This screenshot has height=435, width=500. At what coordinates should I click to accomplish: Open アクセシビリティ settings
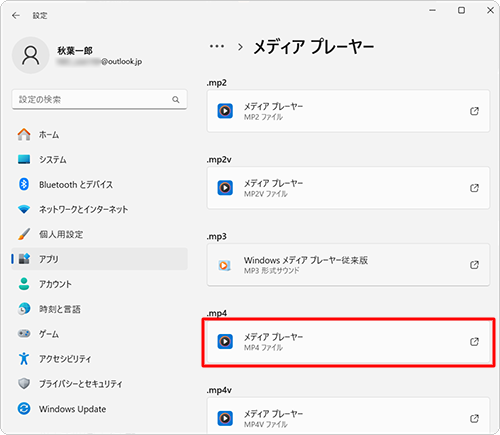click(99, 359)
